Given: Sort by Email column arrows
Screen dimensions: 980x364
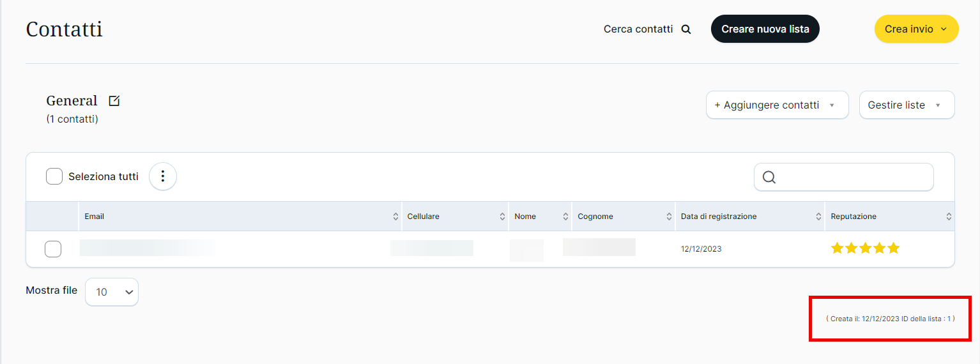Looking at the screenshot, I should click(395, 217).
